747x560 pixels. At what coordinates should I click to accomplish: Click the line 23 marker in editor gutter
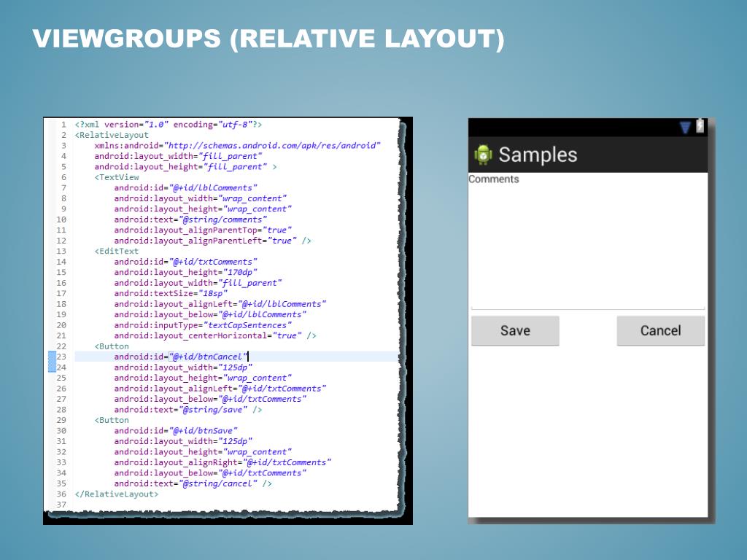(52, 362)
